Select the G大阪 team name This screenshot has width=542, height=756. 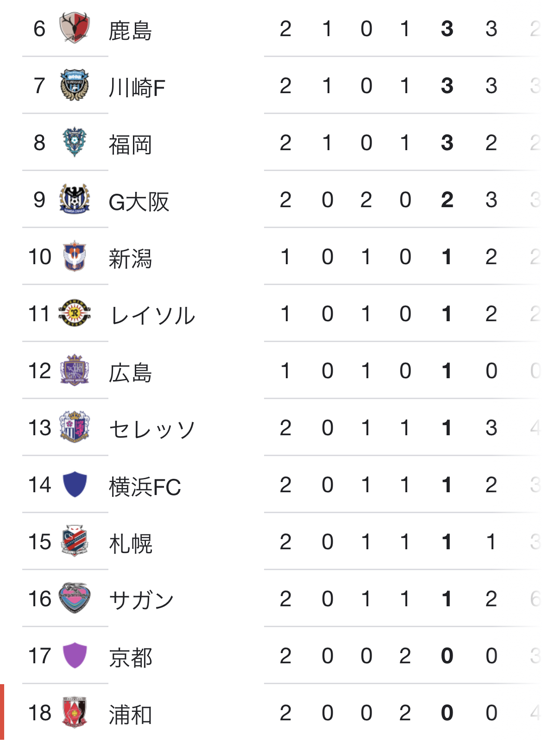click(x=139, y=202)
